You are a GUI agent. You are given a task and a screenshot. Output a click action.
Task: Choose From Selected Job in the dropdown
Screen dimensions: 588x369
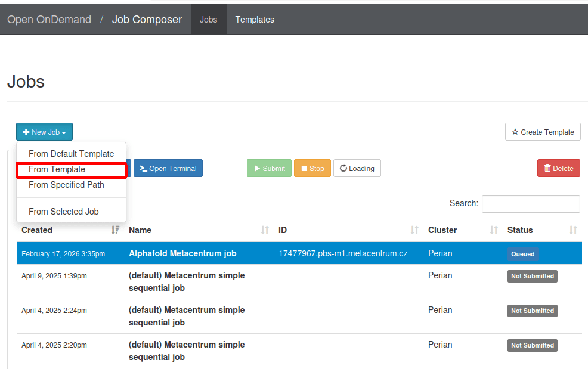[64, 211]
